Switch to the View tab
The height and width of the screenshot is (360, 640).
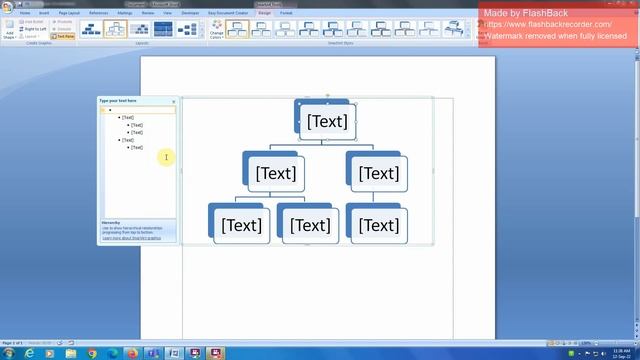pos(167,13)
